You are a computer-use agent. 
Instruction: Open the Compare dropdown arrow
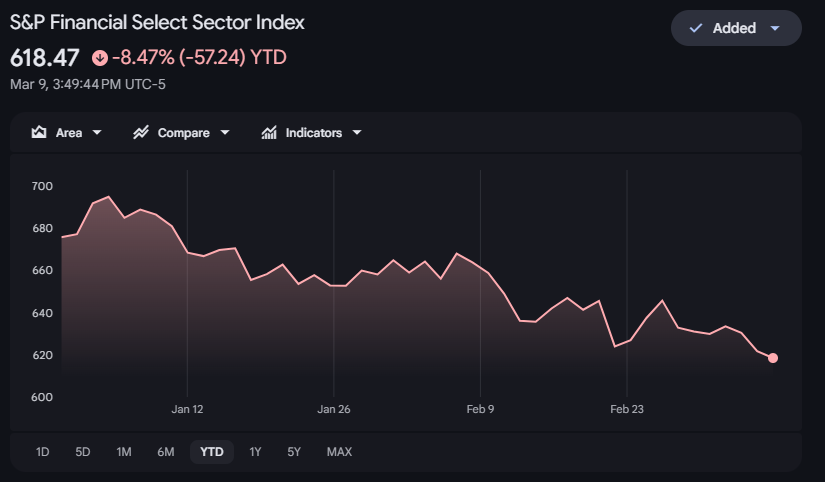point(225,133)
